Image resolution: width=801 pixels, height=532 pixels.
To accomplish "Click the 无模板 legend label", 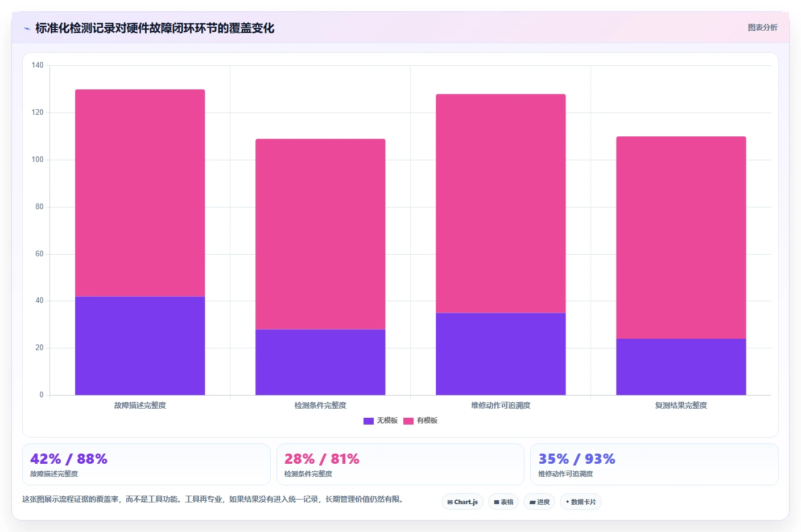I will (x=387, y=421).
